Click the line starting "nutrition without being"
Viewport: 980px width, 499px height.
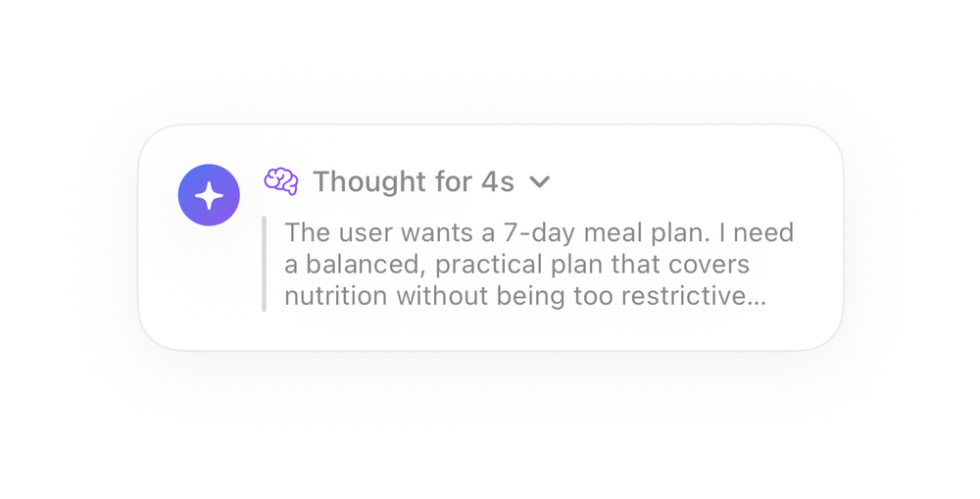pyautogui.click(x=525, y=296)
